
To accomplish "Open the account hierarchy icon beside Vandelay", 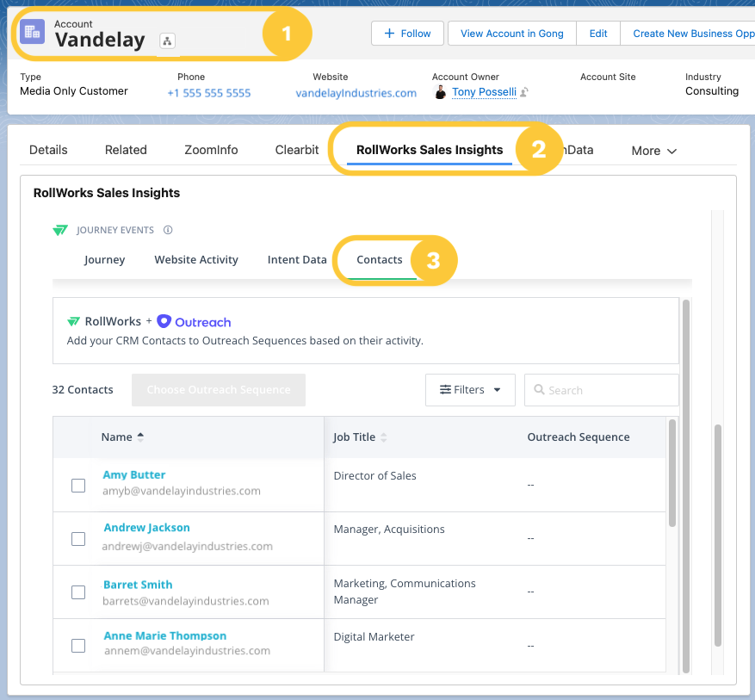I will 167,41.
